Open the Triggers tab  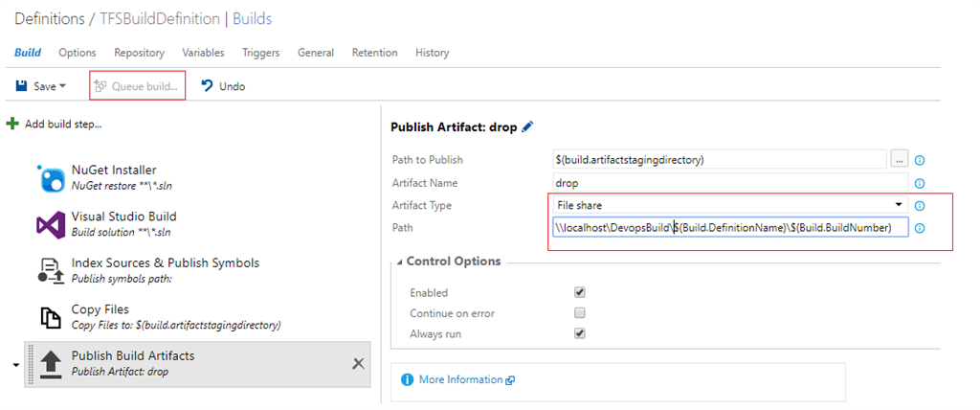click(x=260, y=53)
